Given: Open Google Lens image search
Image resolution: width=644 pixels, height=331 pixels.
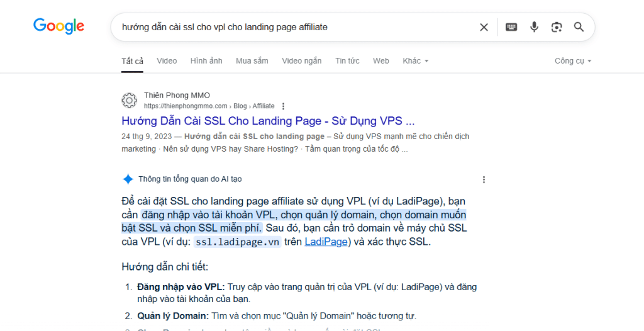Looking at the screenshot, I should [x=556, y=27].
